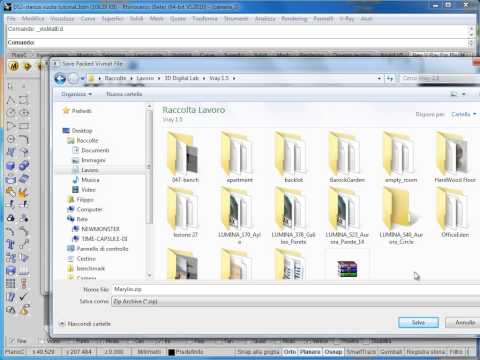Select the Text object tool
This screenshot has height=360, width=480.
(11, 244)
